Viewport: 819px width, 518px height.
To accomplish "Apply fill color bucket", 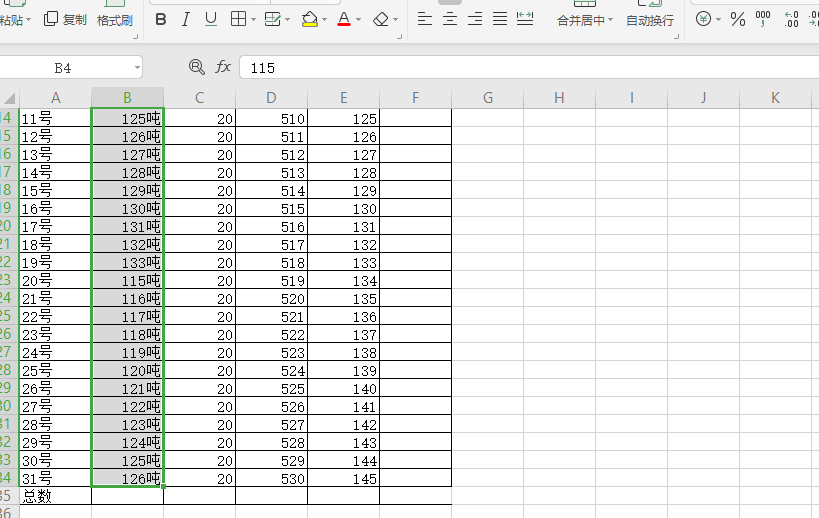I will 310,19.
